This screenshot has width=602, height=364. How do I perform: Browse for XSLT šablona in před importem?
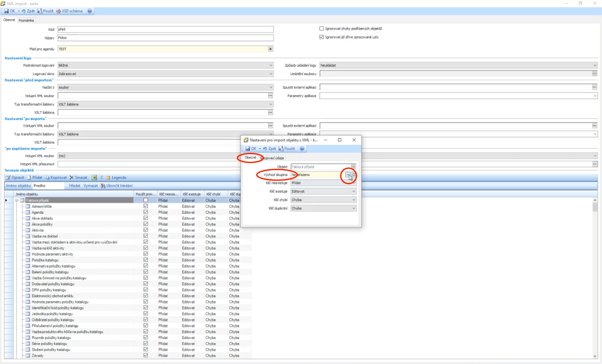tap(270, 112)
